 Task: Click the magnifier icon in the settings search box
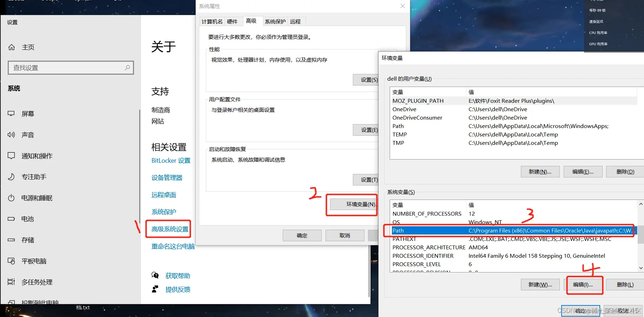[x=127, y=67]
